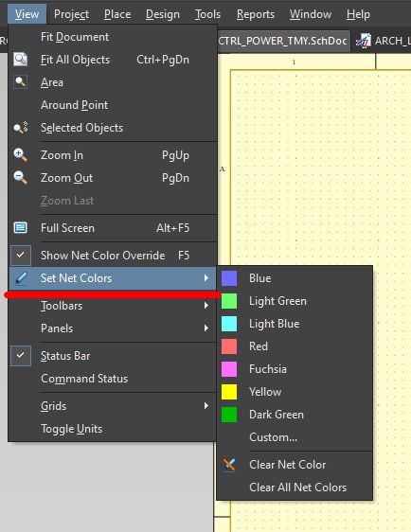Expand the Grids submenu arrow

[x=206, y=406]
